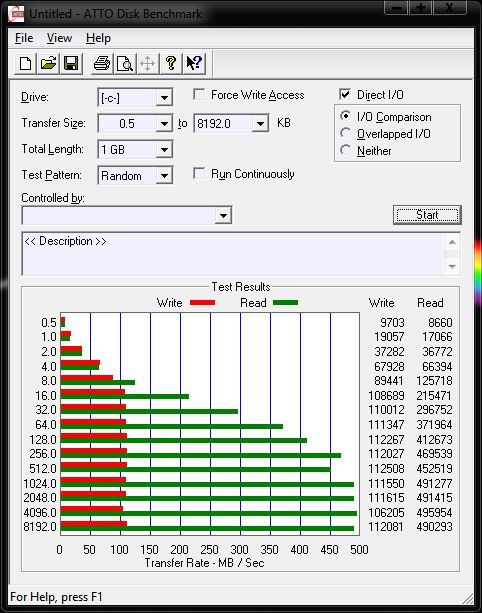This screenshot has width=482, height=613.
Task: Click the Print toolbar icon
Action: (x=102, y=63)
